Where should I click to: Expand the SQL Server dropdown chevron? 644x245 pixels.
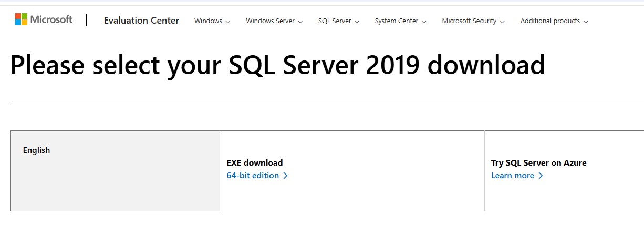pyautogui.click(x=357, y=22)
